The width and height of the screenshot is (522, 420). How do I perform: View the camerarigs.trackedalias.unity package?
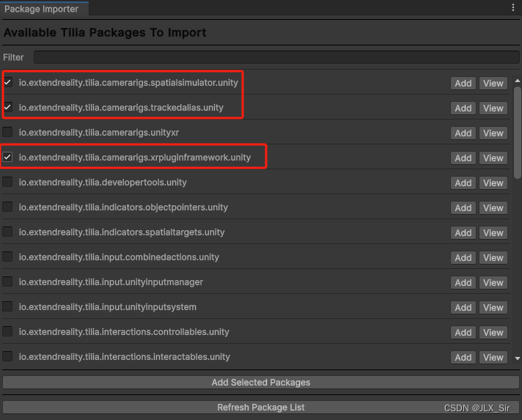pyautogui.click(x=493, y=108)
